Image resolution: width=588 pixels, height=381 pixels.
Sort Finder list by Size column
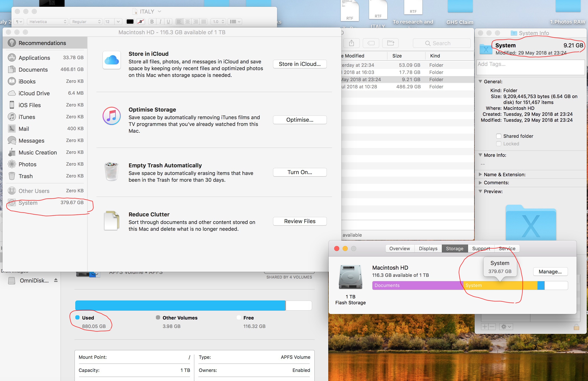coord(406,56)
